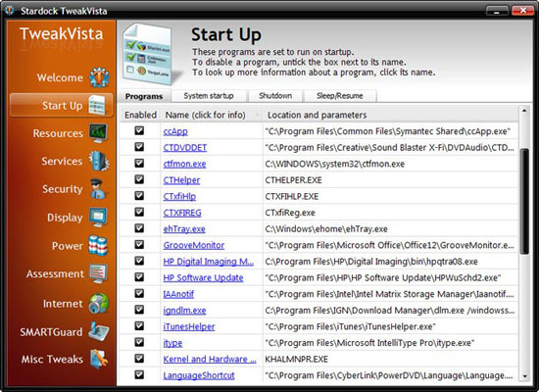Click the Stardock TweakVista title bar icon
539x392 pixels.
click(10, 11)
